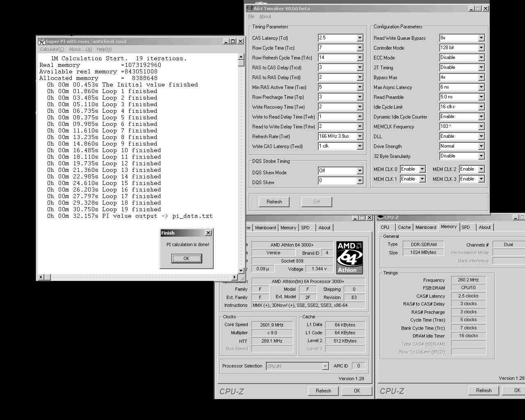Click Refresh in right CPU-Z window

(x=484, y=390)
